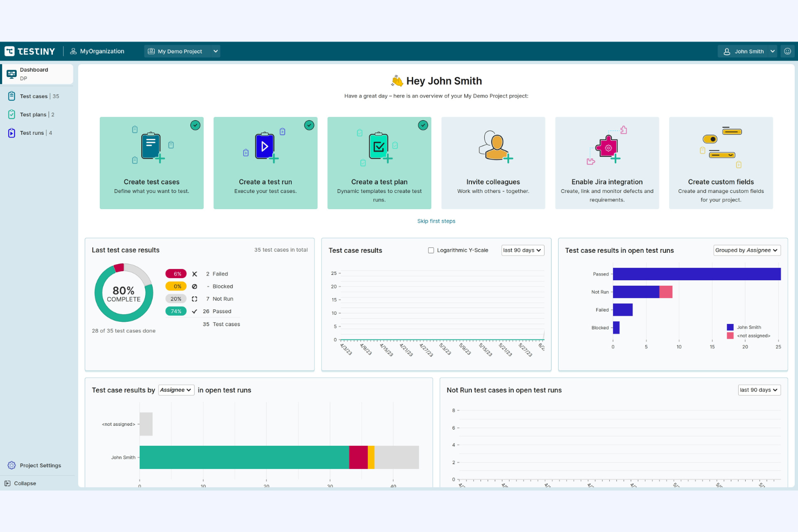The width and height of the screenshot is (798, 532).
Task: Click the Enable Jira integration card
Action: (607, 163)
